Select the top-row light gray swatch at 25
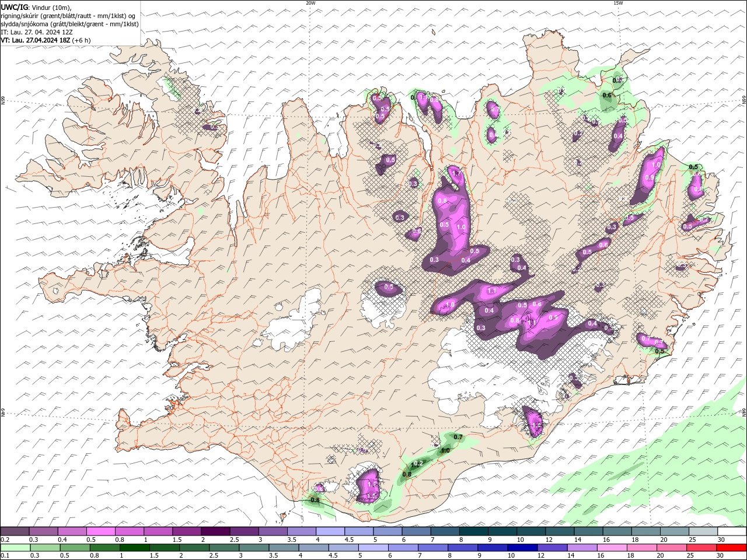The width and height of the screenshot is (747, 560). (703, 531)
